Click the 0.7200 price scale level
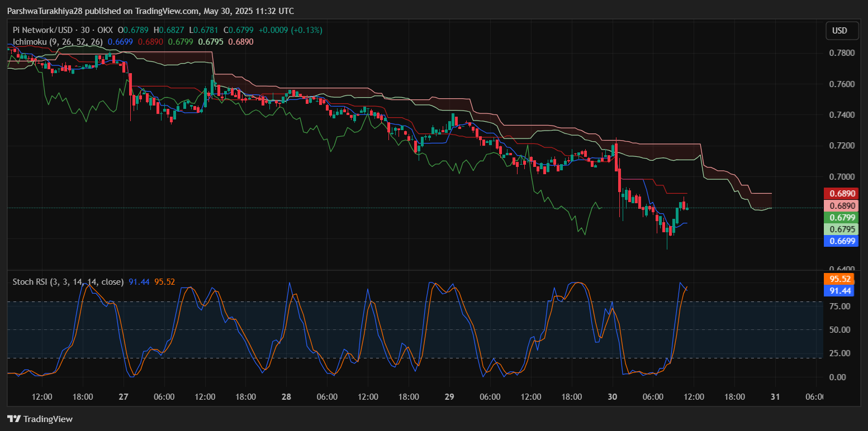Viewport: 868px width, 431px height. click(841, 146)
